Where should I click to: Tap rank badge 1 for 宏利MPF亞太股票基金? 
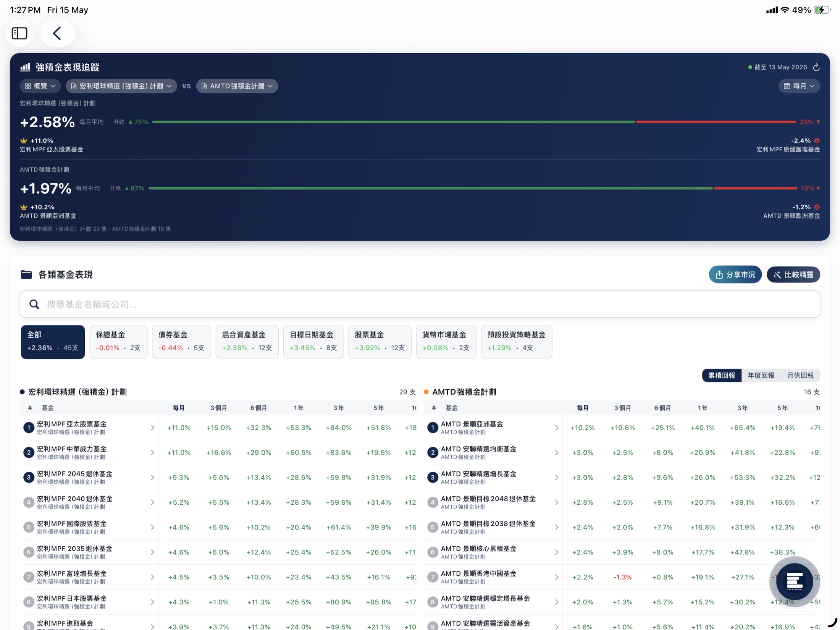(x=29, y=428)
